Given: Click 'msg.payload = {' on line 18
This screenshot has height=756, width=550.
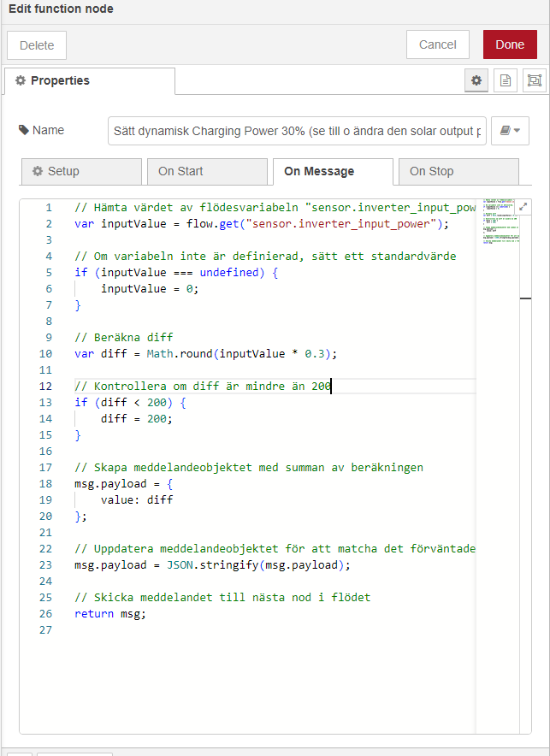Looking at the screenshot, I should 123,483.
